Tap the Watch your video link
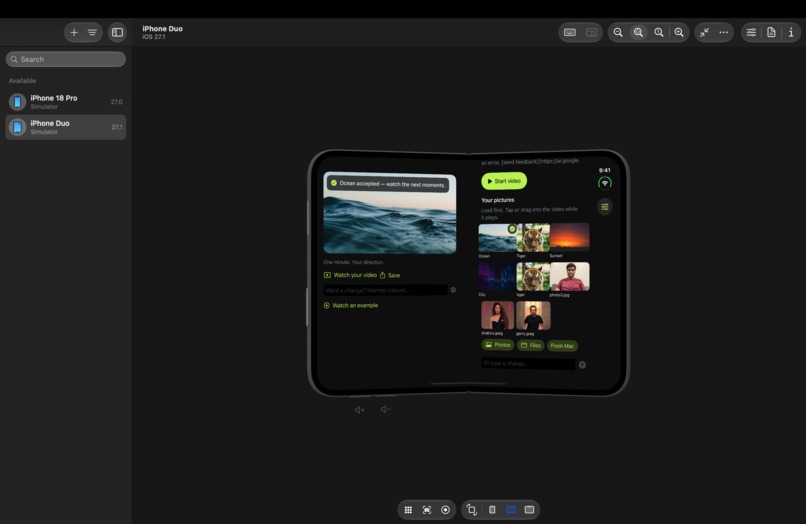806x524 pixels. (351, 275)
